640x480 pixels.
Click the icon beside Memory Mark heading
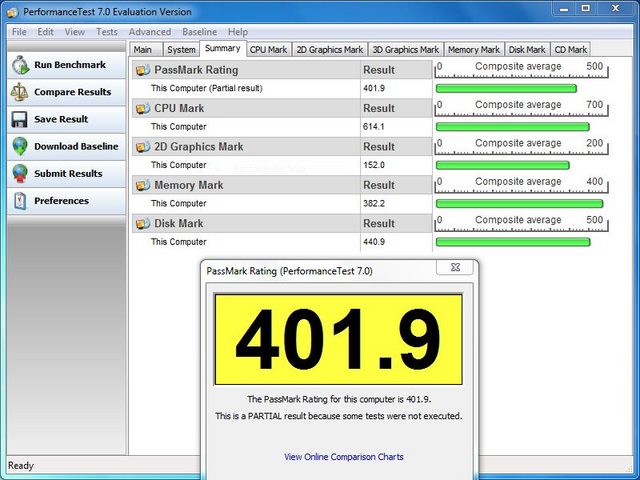143,185
